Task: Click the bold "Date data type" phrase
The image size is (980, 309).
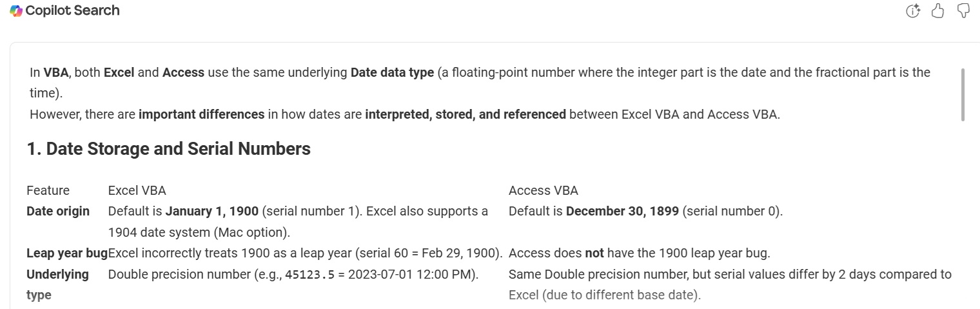Action: pos(392,72)
